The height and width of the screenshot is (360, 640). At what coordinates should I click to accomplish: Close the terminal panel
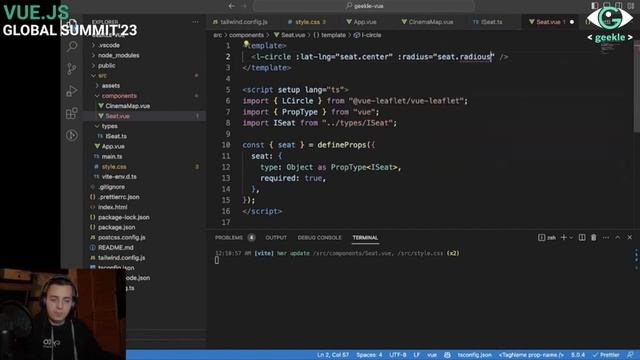tap(630, 238)
